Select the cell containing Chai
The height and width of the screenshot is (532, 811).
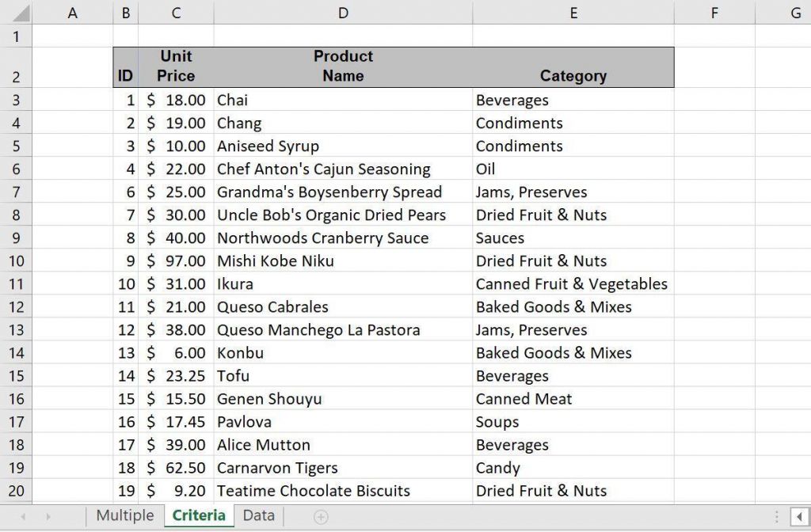(x=343, y=100)
